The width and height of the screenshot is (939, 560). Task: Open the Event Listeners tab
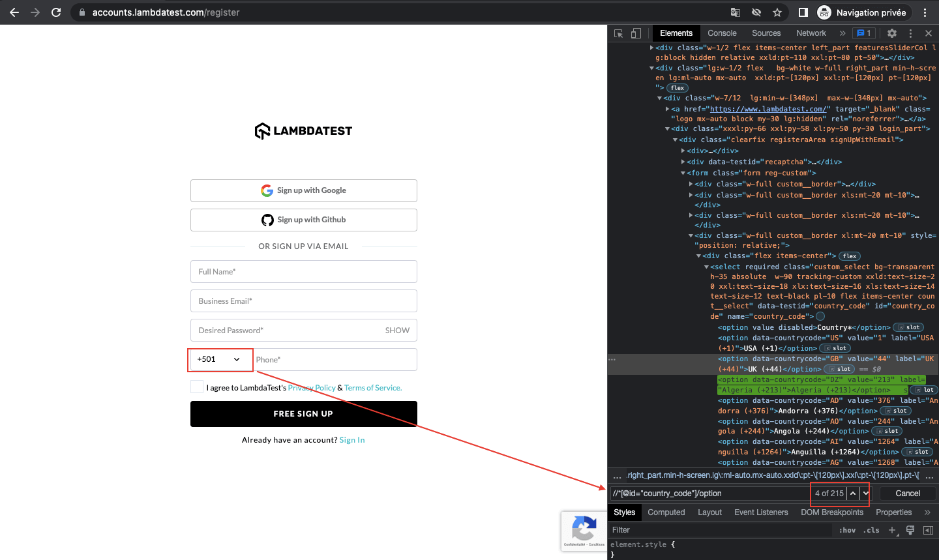coord(761,512)
